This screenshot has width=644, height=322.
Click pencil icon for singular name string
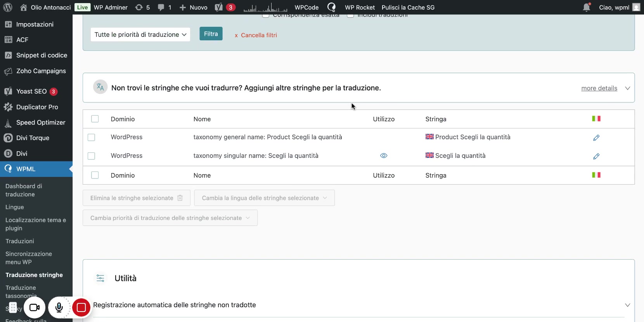[596, 156]
